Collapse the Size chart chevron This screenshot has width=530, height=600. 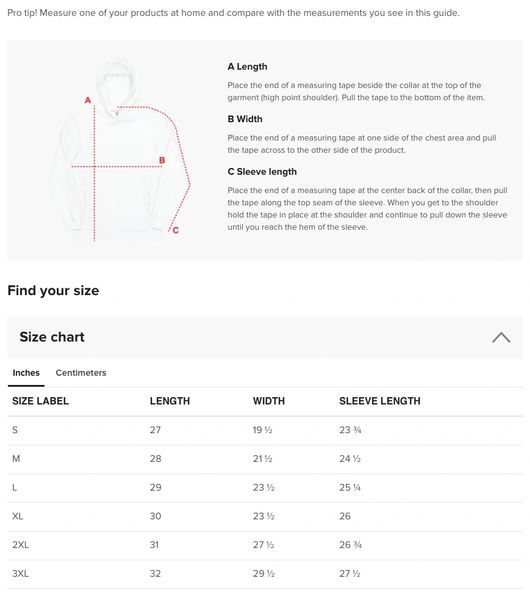501,338
